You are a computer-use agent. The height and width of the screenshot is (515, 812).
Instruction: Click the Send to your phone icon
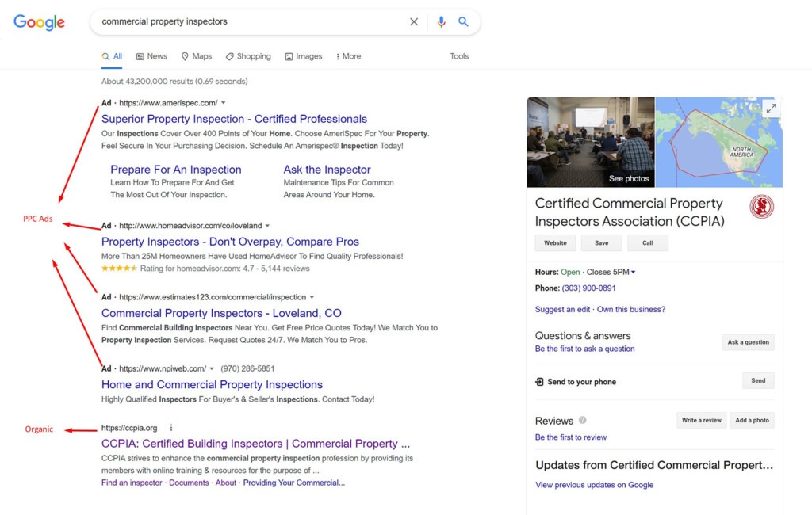tap(539, 382)
